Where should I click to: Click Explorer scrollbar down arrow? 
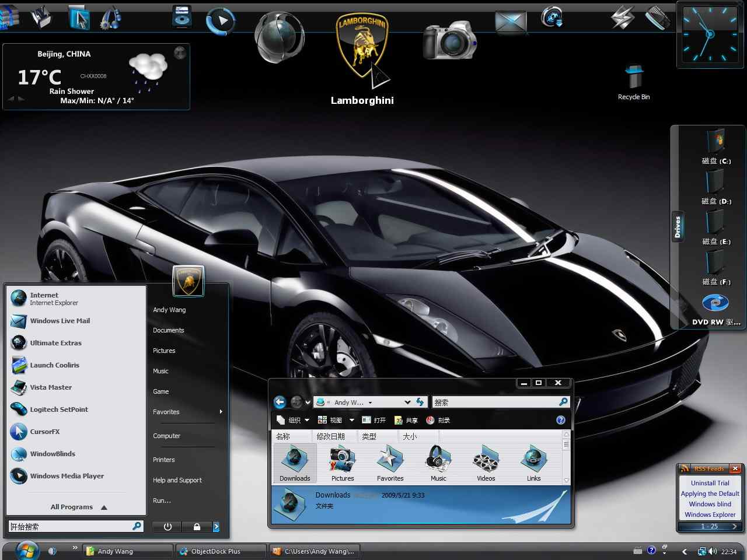tap(566, 481)
